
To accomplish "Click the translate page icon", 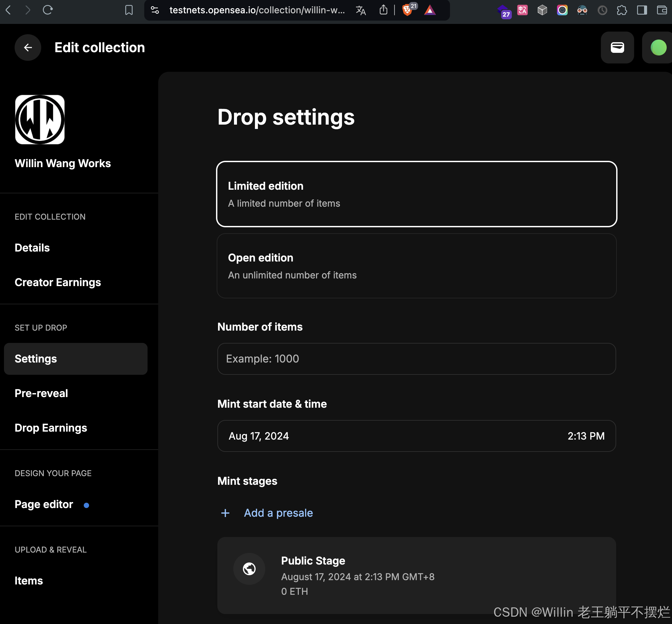I will pyautogui.click(x=361, y=10).
